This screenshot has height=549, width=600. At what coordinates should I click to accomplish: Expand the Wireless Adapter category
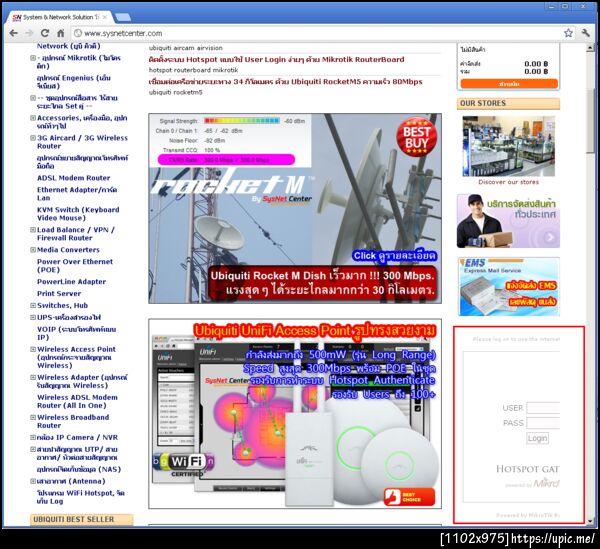coord(33,377)
